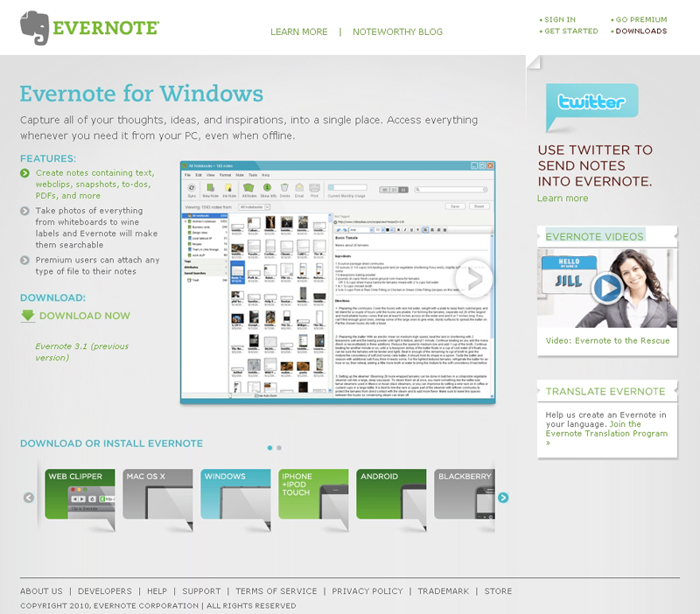Open the Get Started link
Image resolution: width=700 pixels, height=614 pixels.
coord(571,31)
